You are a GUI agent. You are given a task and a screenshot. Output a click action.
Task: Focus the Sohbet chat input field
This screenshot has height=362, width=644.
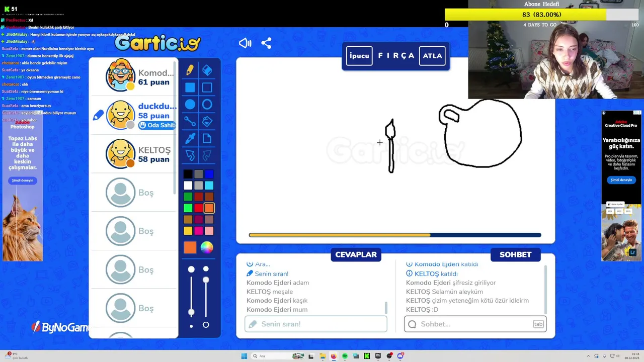coord(475,324)
